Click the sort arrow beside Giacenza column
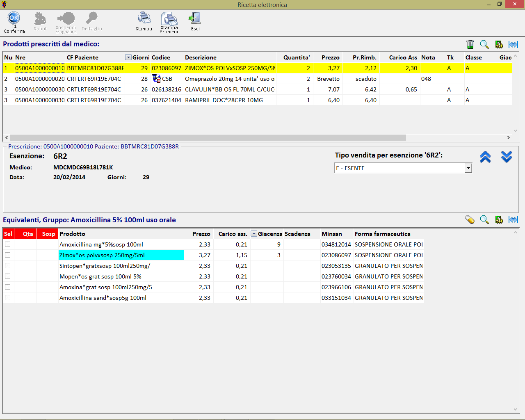Viewport: 525px width, 420px height. coord(254,234)
